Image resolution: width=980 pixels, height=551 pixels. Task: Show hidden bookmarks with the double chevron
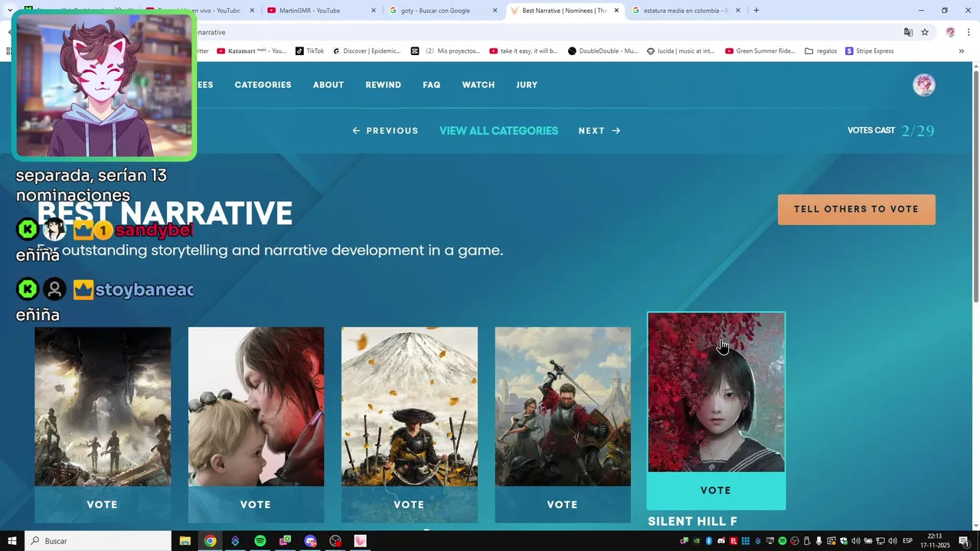coord(961,51)
